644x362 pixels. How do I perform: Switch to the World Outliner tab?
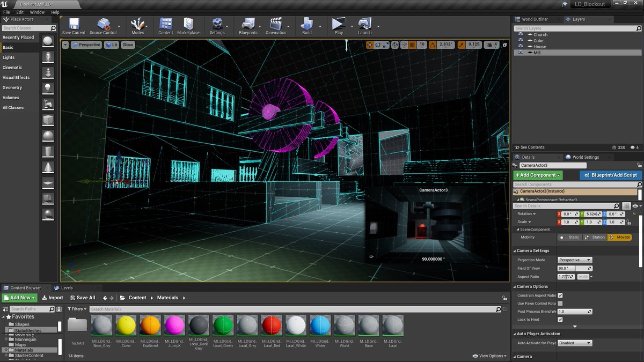tap(536, 19)
